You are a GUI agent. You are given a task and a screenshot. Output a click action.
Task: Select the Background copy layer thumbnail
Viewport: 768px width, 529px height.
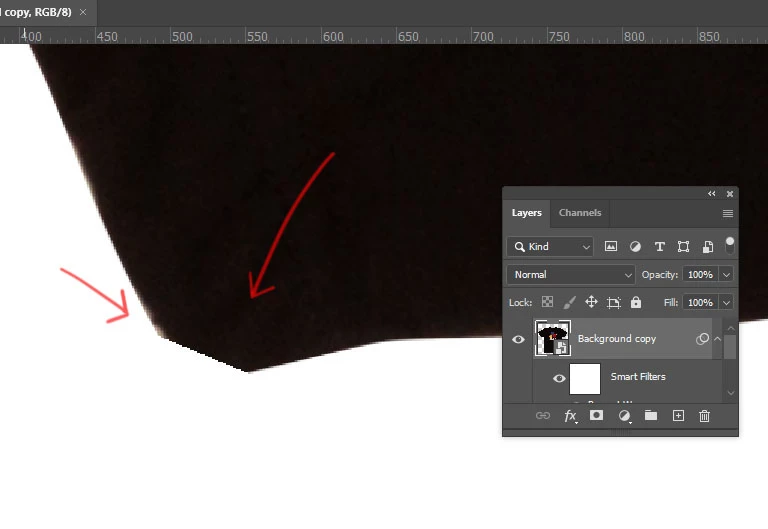coord(552,338)
